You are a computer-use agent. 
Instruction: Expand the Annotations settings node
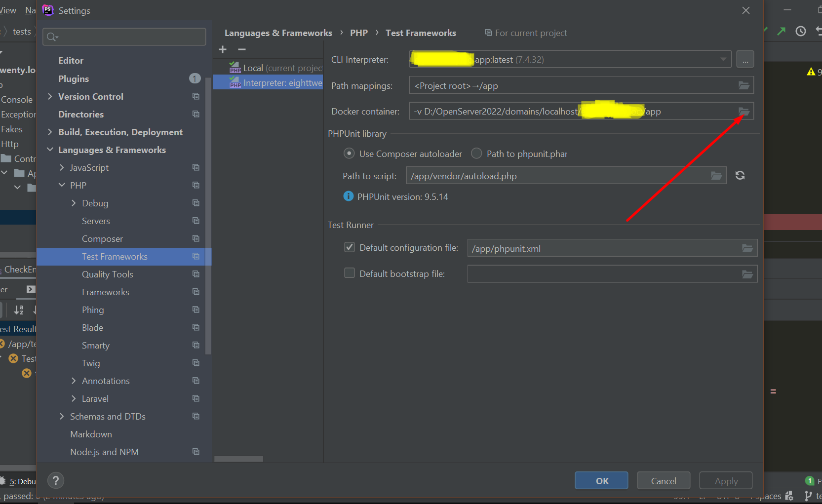coord(74,381)
